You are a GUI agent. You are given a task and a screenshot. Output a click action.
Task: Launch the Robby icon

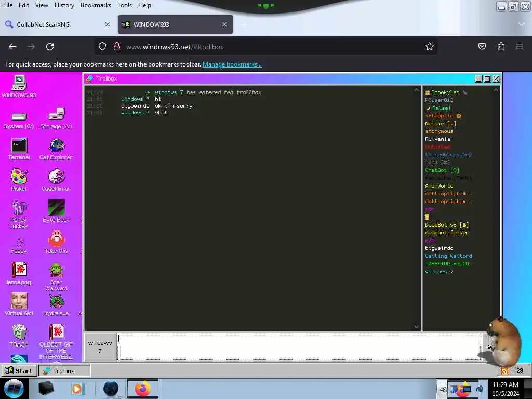[x=19, y=245]
